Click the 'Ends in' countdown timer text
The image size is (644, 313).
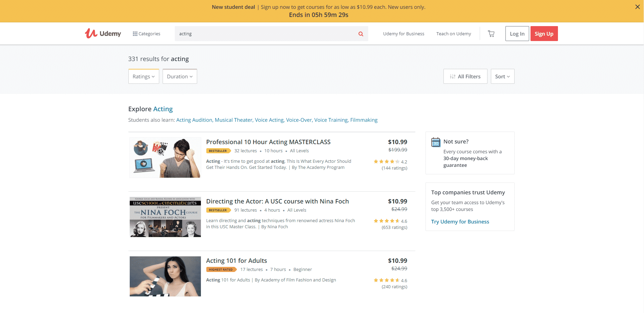[x=318, y=15]
